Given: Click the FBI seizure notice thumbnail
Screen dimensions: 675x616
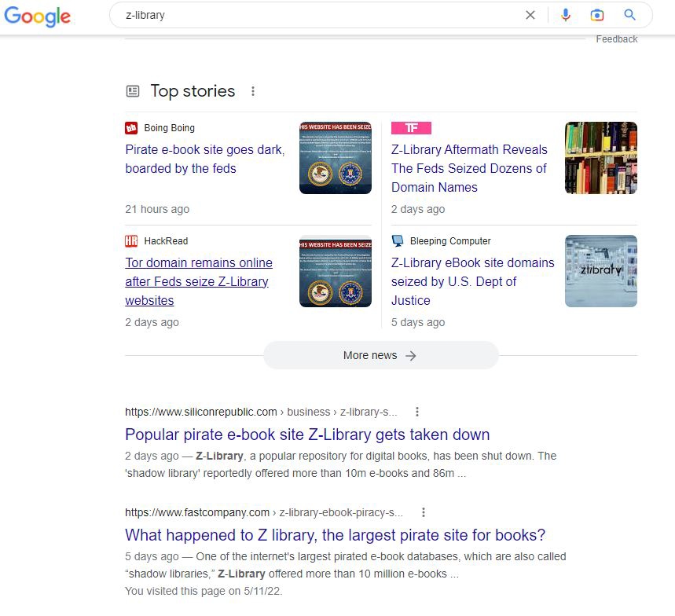Looking at the screenshot, I should click(x=336, y=157).
